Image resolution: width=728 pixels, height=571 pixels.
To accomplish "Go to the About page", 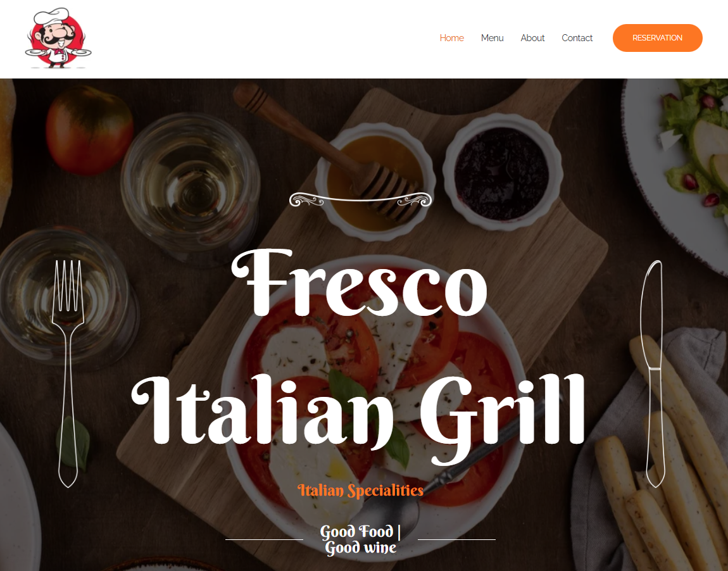I will click(532, 38).
